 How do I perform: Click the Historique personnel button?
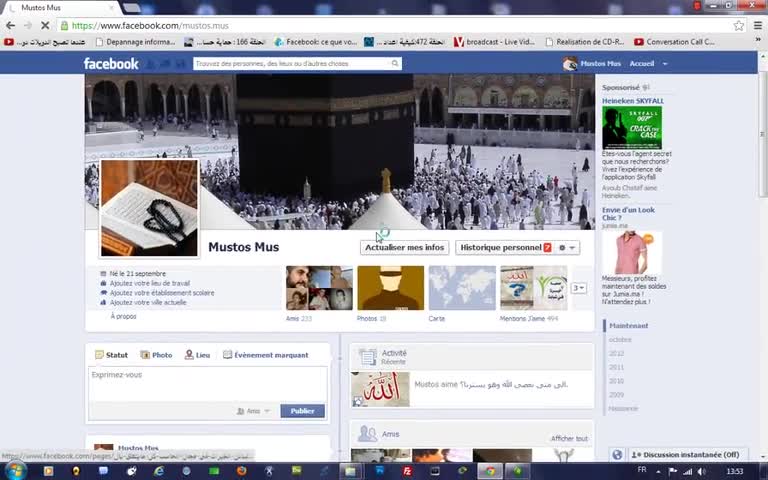[x=505, y=248]
